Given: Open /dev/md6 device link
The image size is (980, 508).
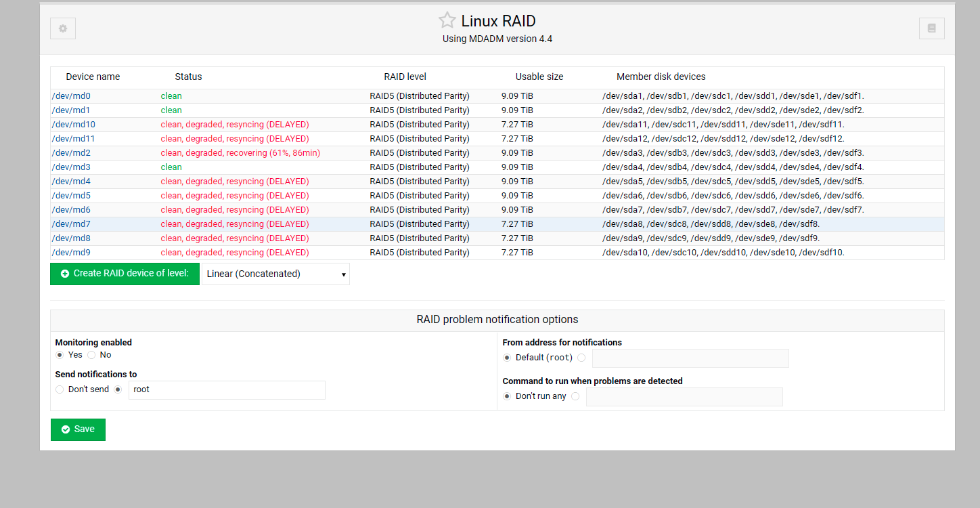Looking at the screenshot, I should pyautogui.click(x=71, y=210).
